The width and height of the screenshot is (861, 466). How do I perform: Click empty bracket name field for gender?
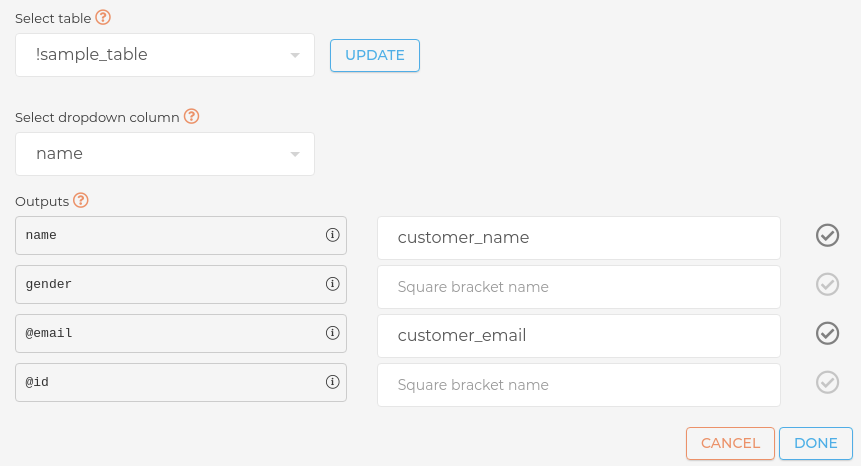tap(578, 287)
